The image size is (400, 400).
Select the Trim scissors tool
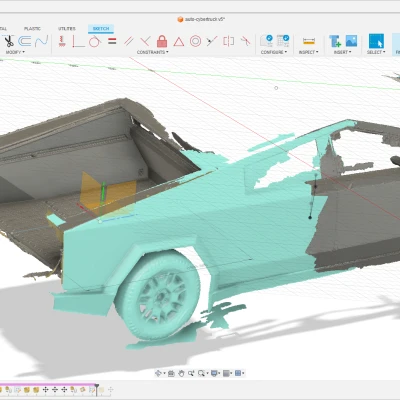pos(9,41)
